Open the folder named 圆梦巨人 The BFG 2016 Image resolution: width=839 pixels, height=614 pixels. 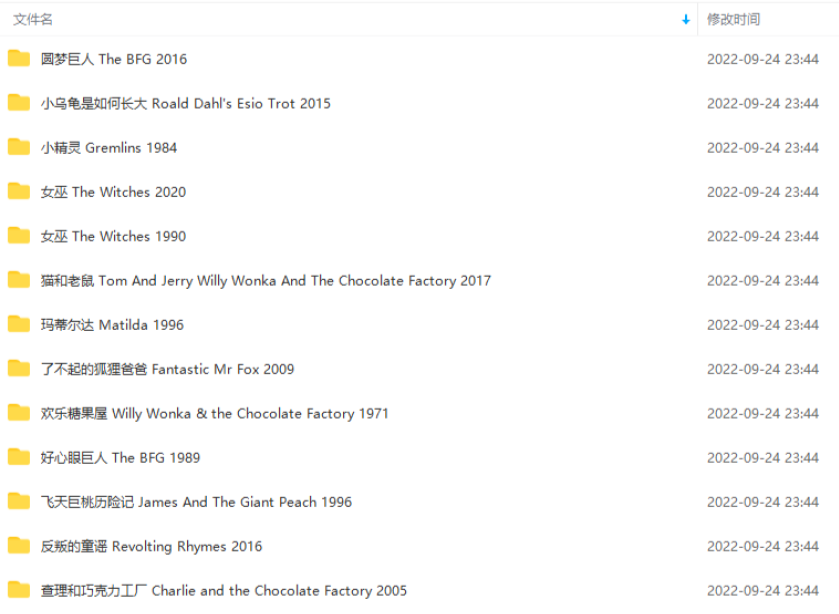[x=114, y=59]
